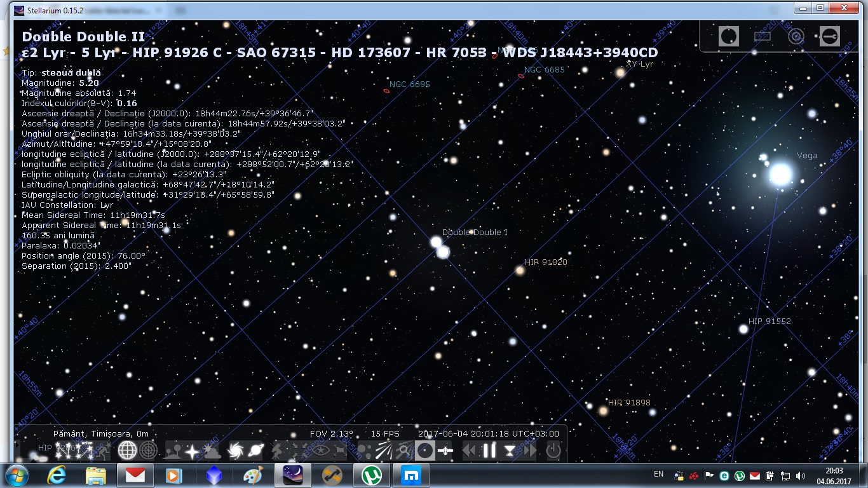Toggle the equatorial grid
868x488 pixels.
coord(127,451)
